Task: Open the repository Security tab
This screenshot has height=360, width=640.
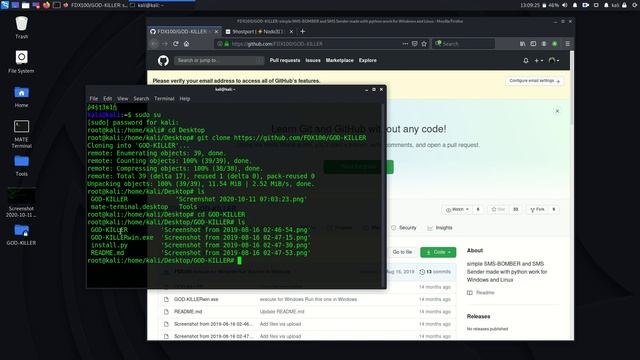Action: 404,228
